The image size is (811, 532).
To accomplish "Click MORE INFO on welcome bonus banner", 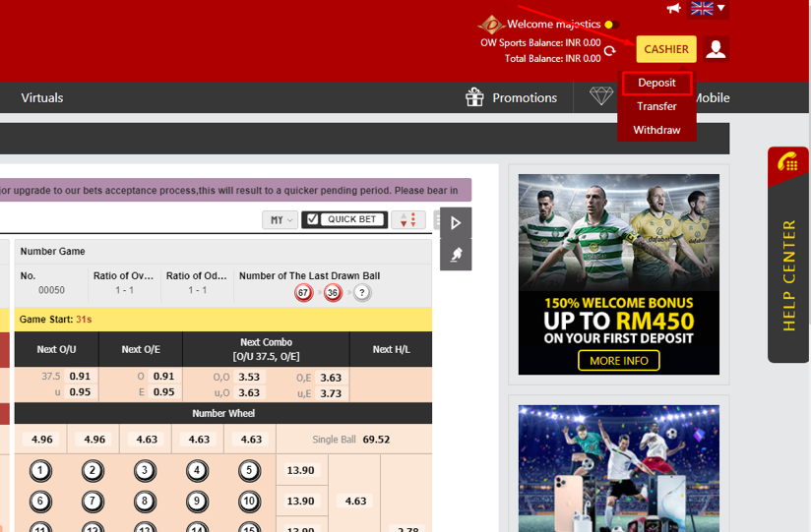I will tap(619, 360).
